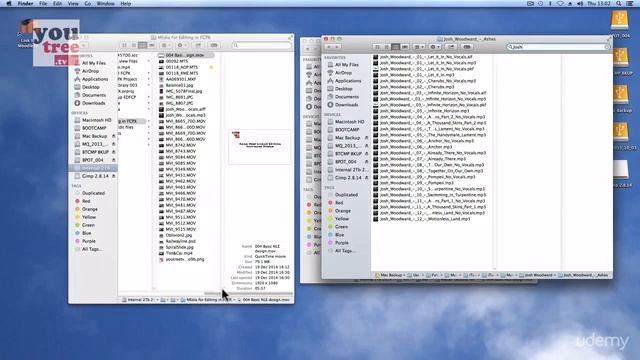
Task: Filter by Green tag in Media for Editing sidebar
Action: [88, 225]
